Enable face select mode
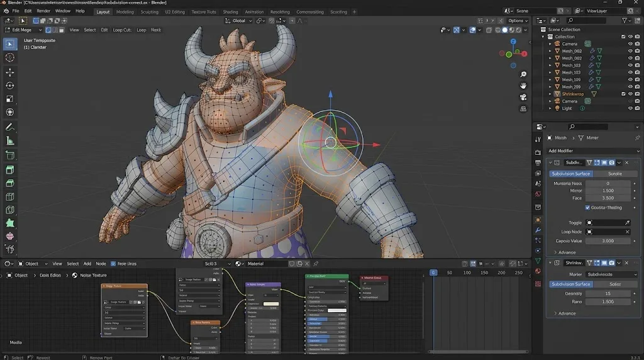This screenshot has height=360, width=644. tap(62, 30)
